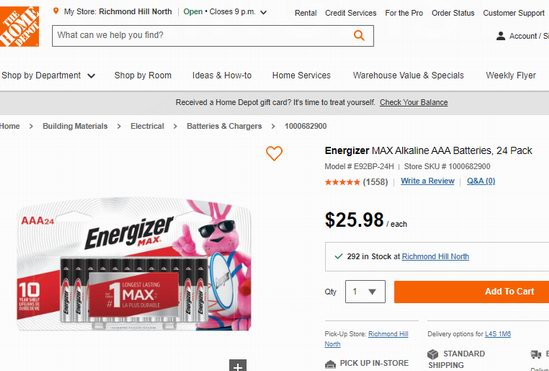Select Home Services in the navigation
Screen dimensions: 549x371
tap(301, 76)
